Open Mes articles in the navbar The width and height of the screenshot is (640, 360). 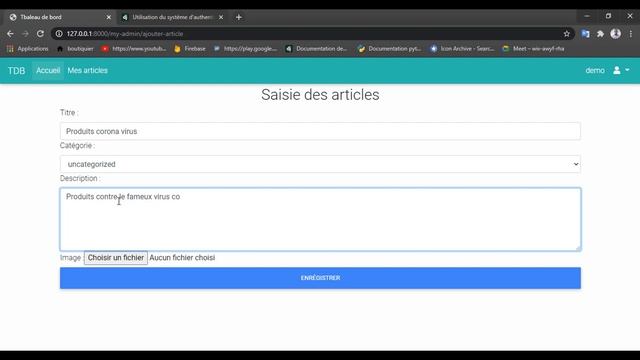(x=87, y=71)
